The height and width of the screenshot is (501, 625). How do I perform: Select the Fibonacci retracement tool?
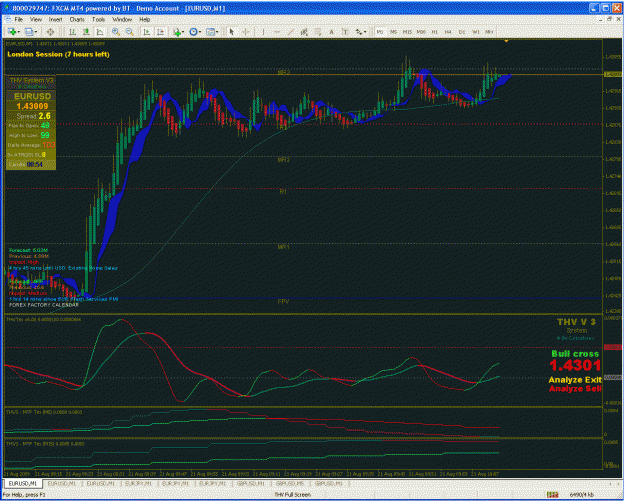click(x=318, y=32)
